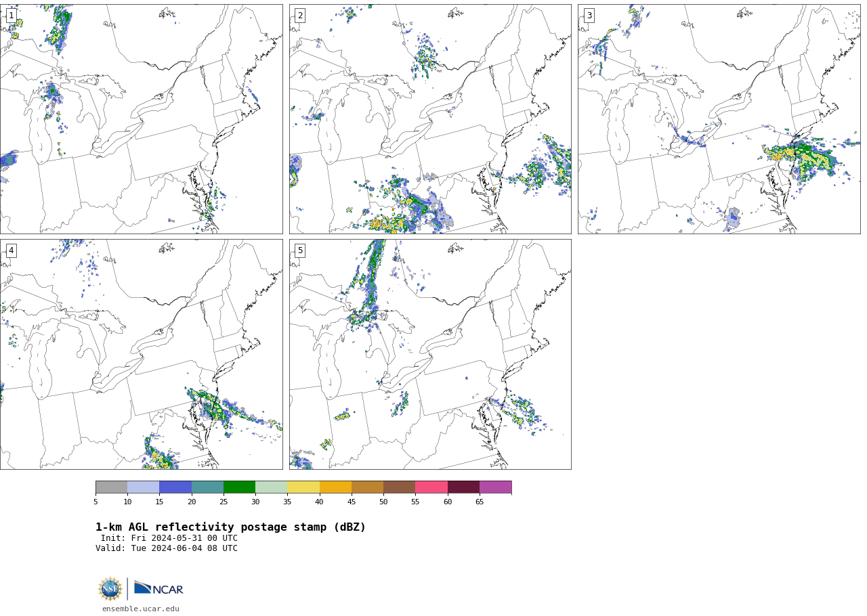Click the panel number 2 label
867x616 pixels.
pos(300,16)
